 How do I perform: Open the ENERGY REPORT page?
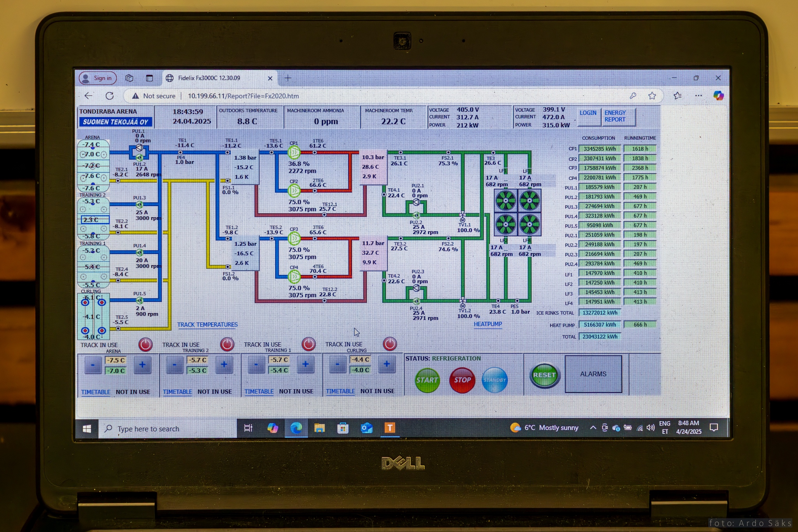click(615, 116)
